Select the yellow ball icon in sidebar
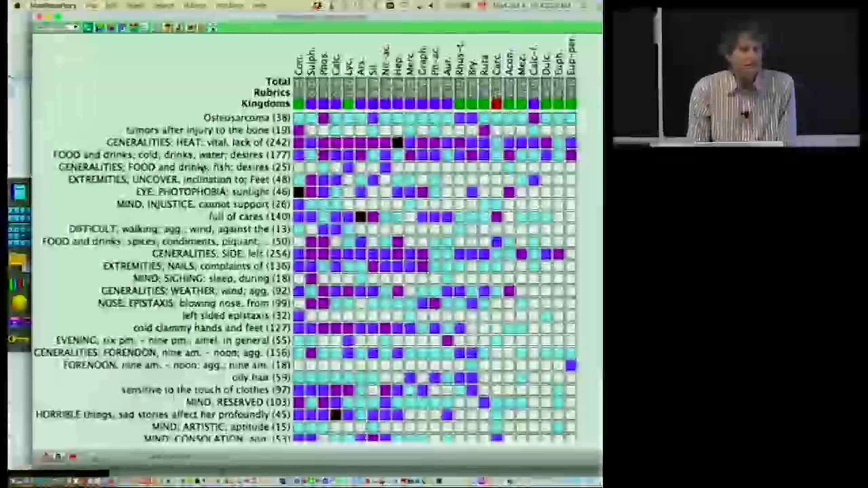The image size is (868, 488). [x=19, y=303]
